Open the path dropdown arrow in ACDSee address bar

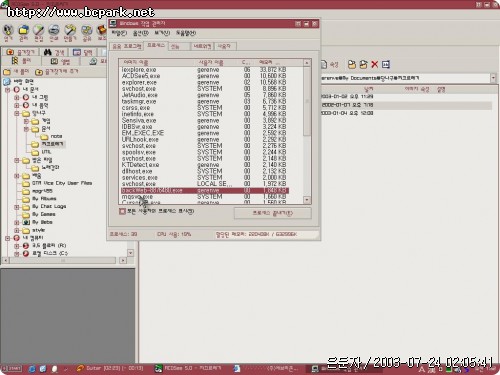493,78
